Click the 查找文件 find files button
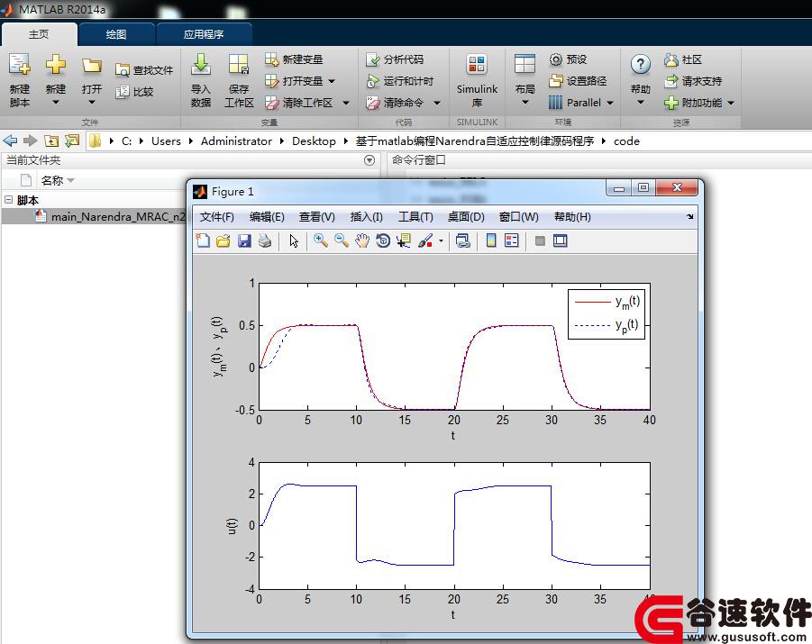 click(x=144, y=70)
